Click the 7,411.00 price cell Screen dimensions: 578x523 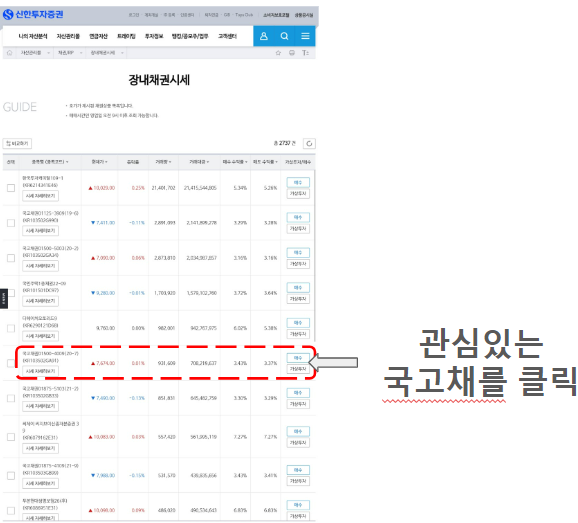point(103,223)
